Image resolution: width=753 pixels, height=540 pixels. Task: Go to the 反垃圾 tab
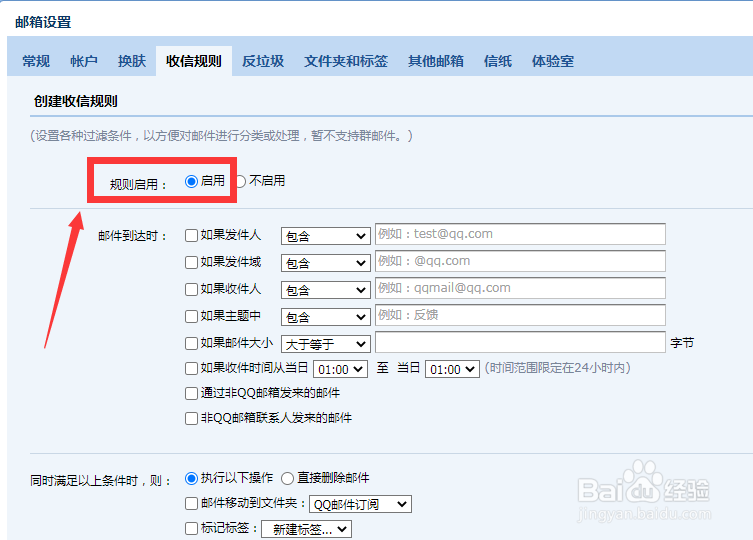click(263, 61)
